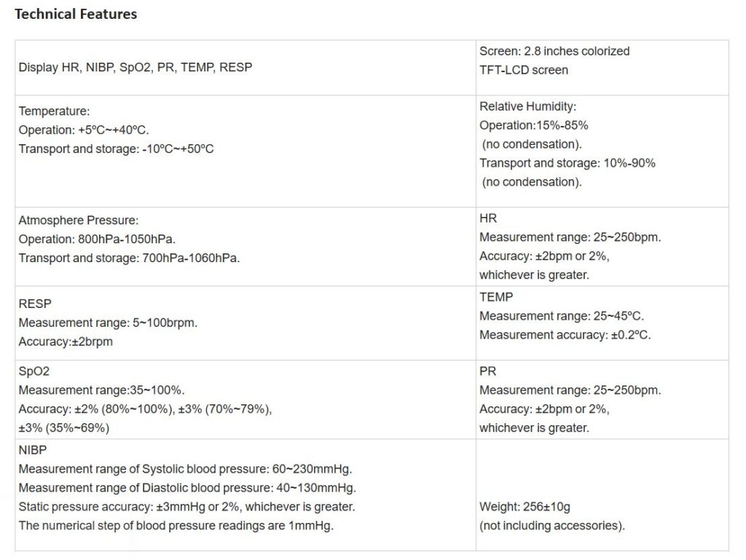Click the Atmosphere Pressure label
The width and height of the screenshot is (746, 560).
[79, 220]
